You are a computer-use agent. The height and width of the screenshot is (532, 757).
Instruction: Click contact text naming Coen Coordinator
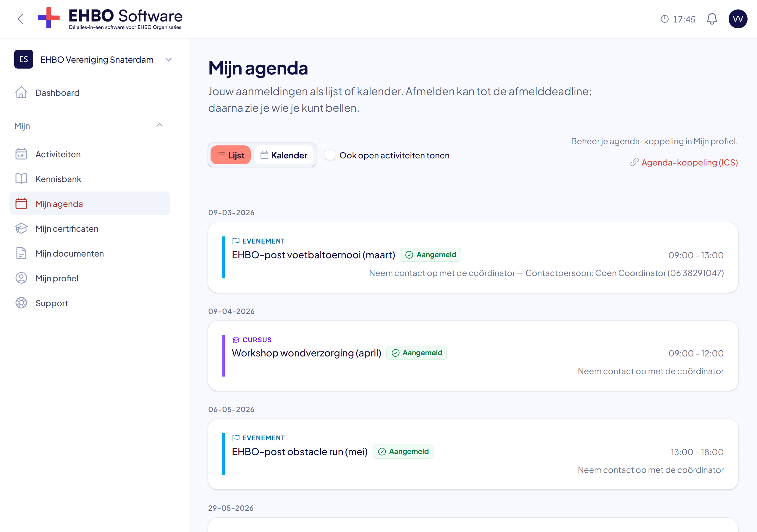click(x=546, y=273)
